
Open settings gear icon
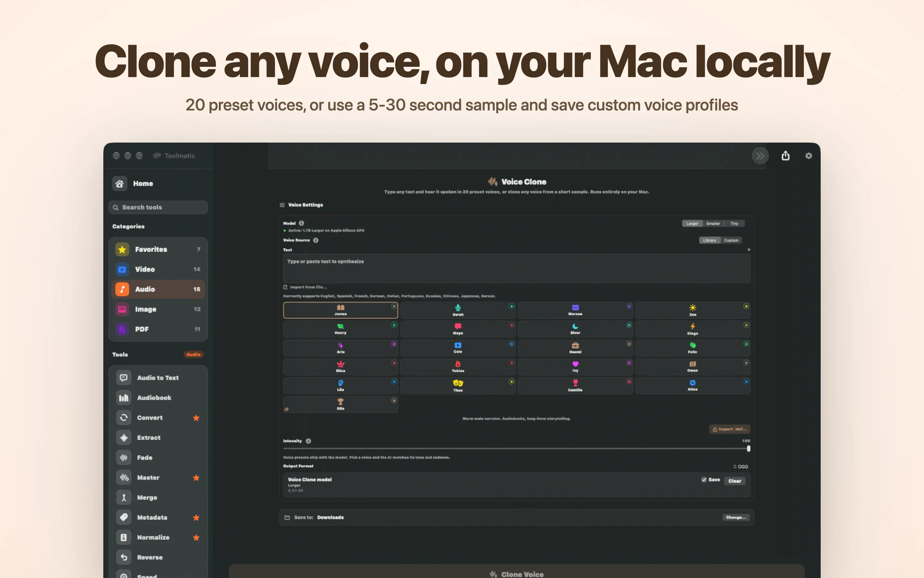pyautogui.click(x=808, y=156)
